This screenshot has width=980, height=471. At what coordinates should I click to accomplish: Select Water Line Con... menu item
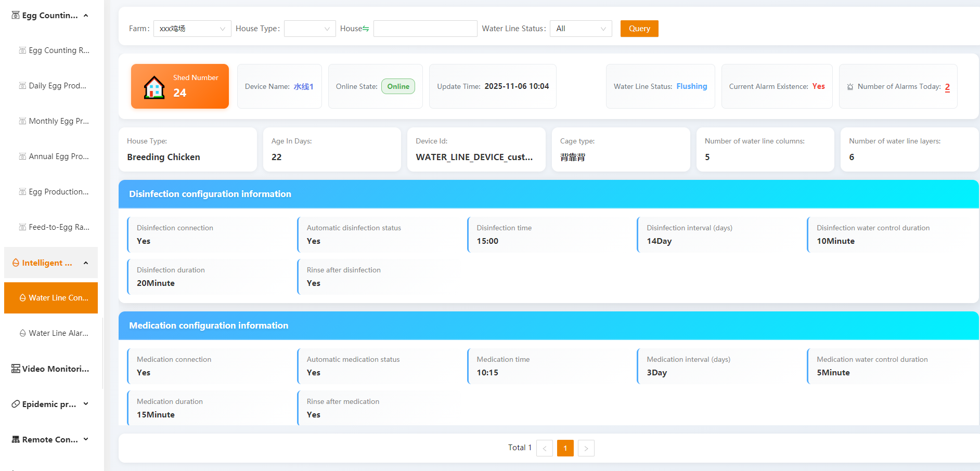pos(51,298)
